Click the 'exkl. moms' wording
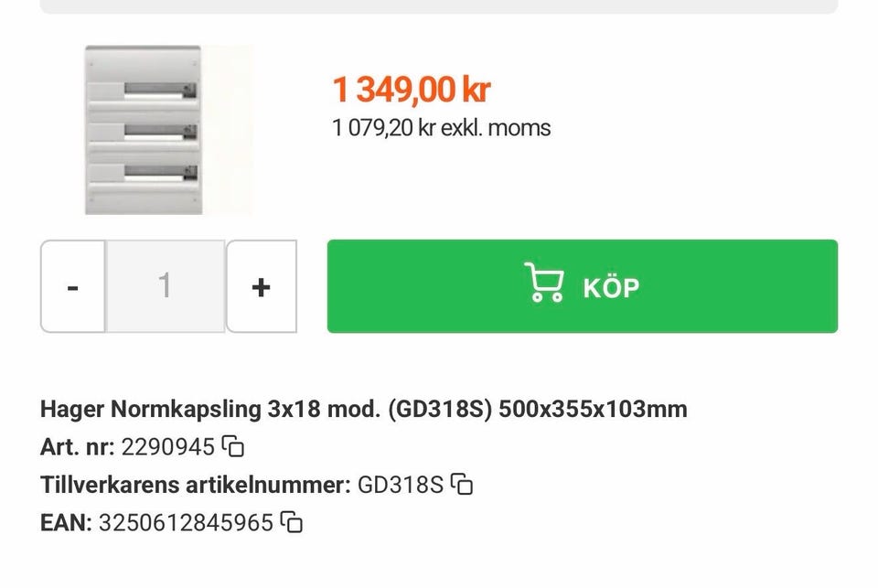 pyautogui.click(x=496, y=127)
